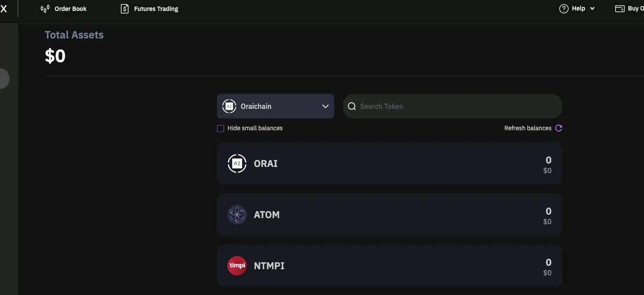Click the Refresh balances link
Screen dimensions: 644x295
(528, 128)
